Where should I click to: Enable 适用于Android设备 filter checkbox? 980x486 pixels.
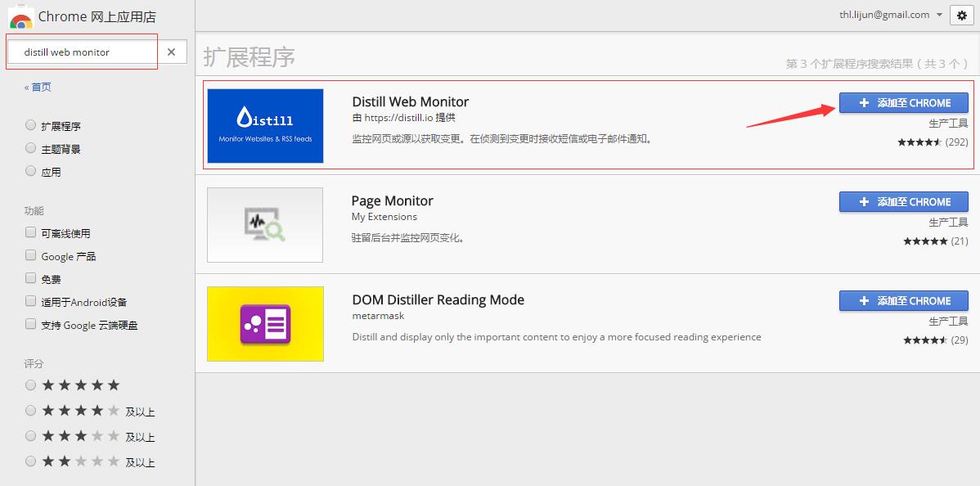(30, 301)
